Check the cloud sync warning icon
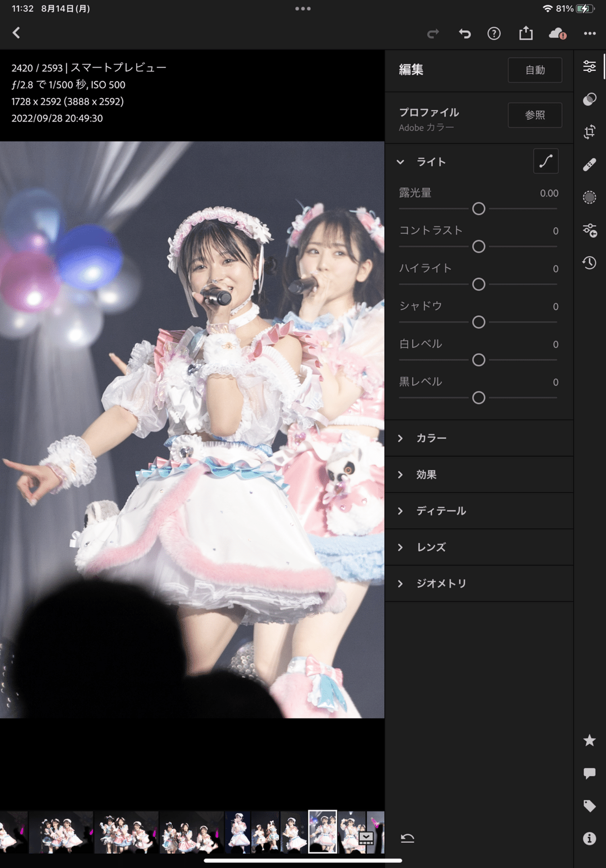This screenshot has height=868, width=606. click(x=558, y=34)
